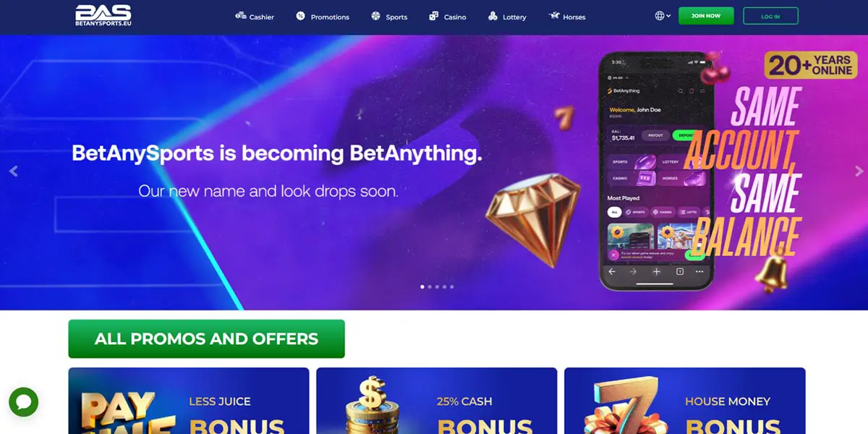The height and width of the screenshot is (434, 868).
Task: Click the BetAnySports logo in header
Action: [103, 15]
